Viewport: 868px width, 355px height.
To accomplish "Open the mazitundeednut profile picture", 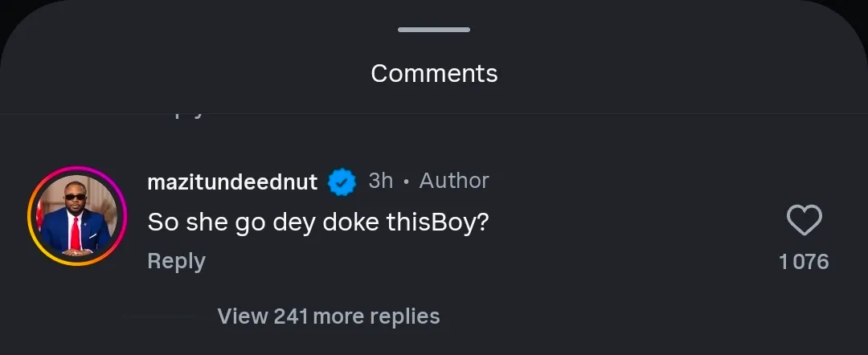I will [x=73, y=216].
